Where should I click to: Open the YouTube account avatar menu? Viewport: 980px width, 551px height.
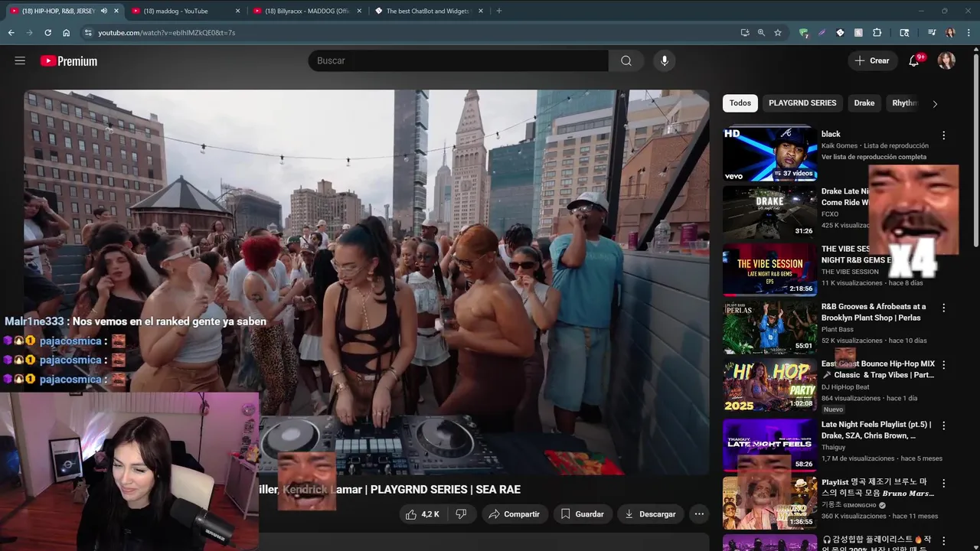[x=946, y=60]
